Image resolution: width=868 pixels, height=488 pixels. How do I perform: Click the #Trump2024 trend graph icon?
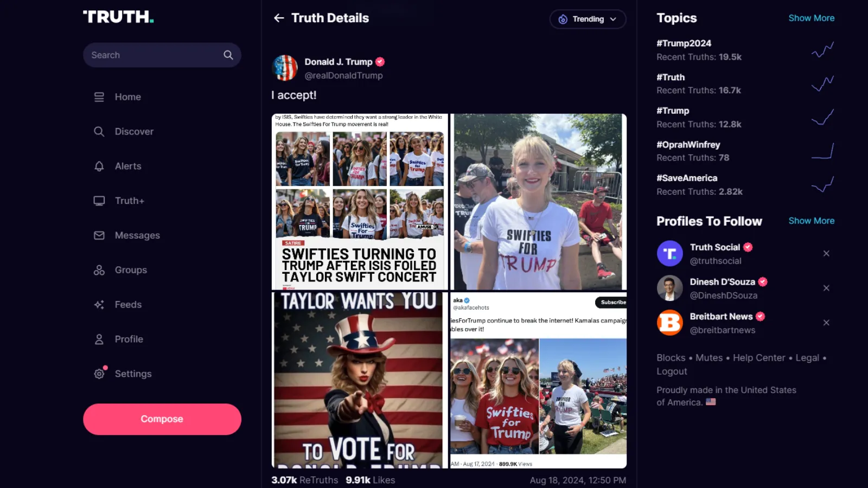(822, 50)
